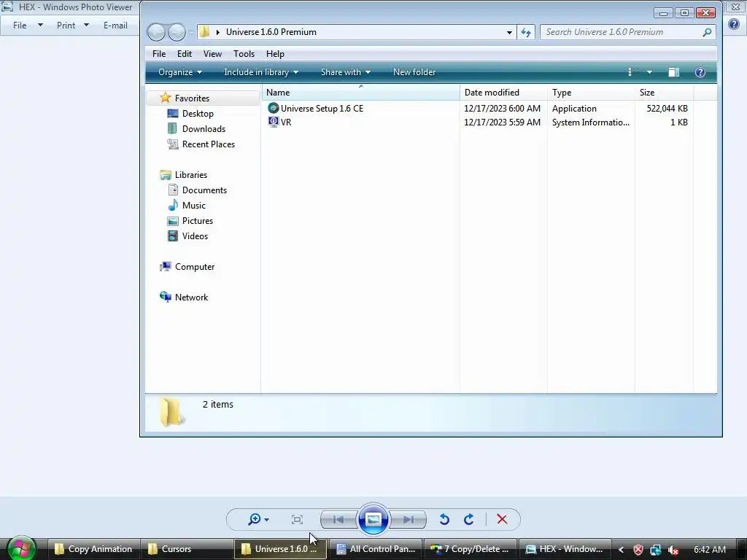Go to previous photo in Photo Viewer
Image resolution: width=747 pixels, height=560 pixels.
(338, 519)
